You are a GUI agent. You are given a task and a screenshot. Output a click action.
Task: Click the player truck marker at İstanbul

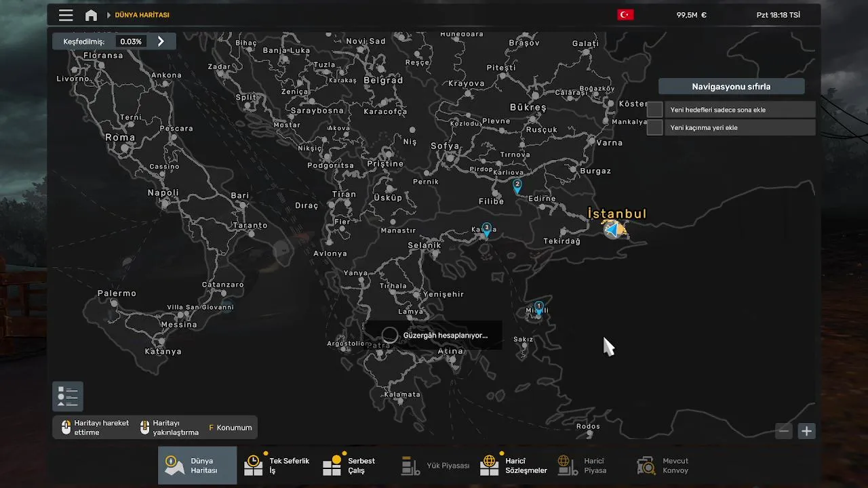[x=614, y=230]
